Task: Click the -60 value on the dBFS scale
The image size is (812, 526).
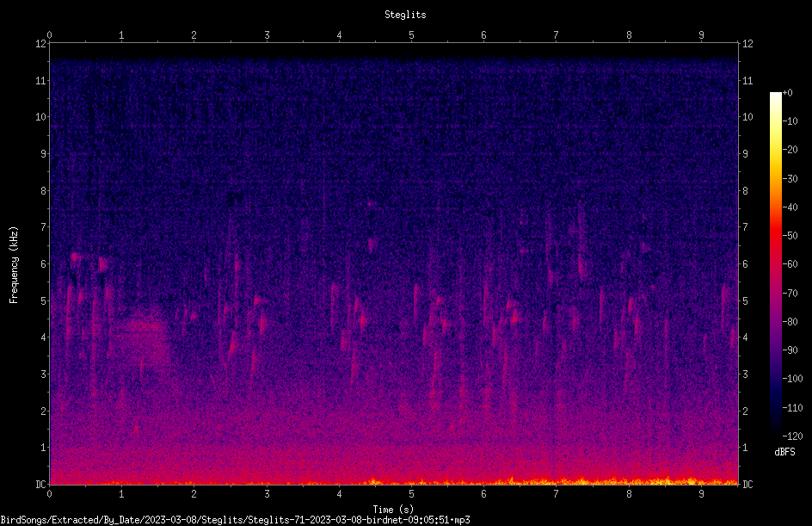Action: point(790,263)
